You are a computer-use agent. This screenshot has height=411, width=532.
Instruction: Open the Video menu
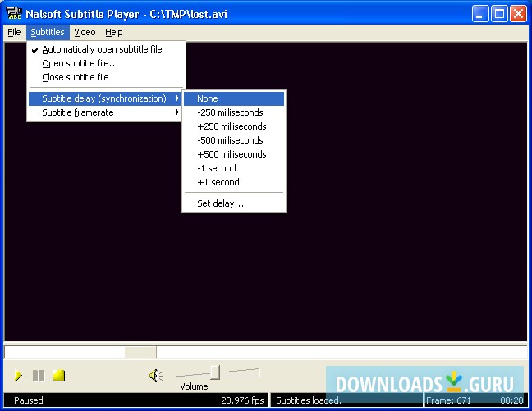click(85, 32)
